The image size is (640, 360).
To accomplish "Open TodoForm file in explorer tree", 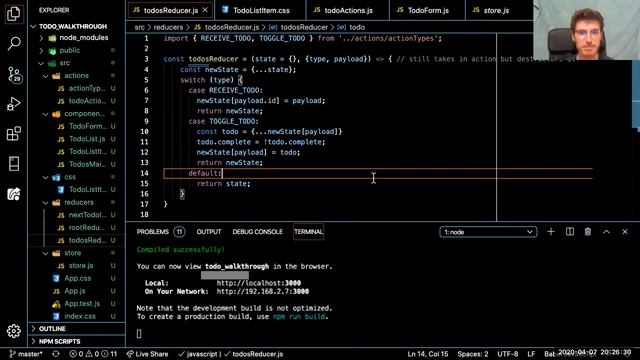I will (x=77, y=127).
